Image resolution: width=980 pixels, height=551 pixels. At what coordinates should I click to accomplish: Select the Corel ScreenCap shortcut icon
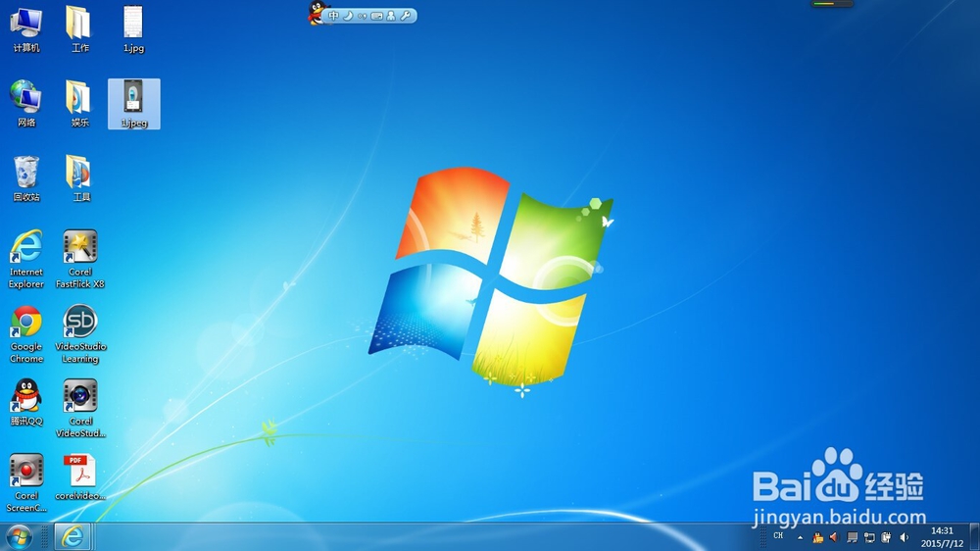pos(26,482)
